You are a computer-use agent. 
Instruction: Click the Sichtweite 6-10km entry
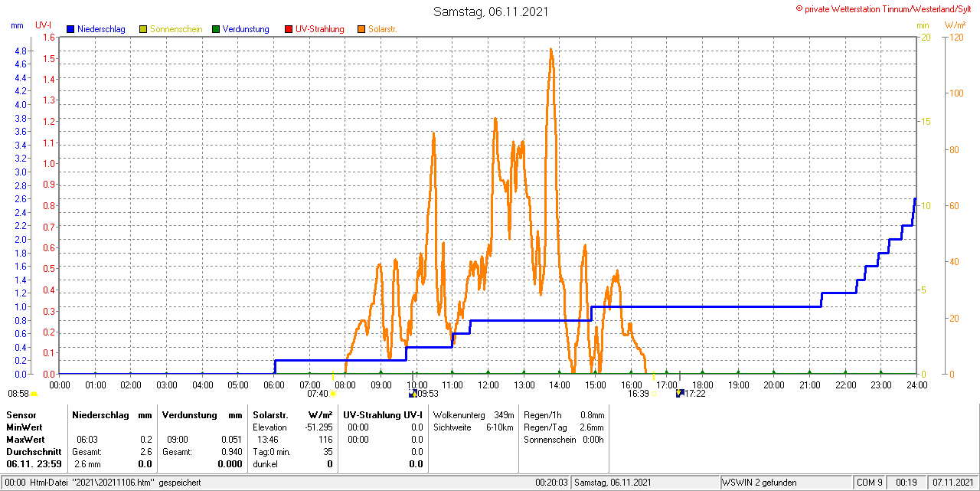[473, 427]
